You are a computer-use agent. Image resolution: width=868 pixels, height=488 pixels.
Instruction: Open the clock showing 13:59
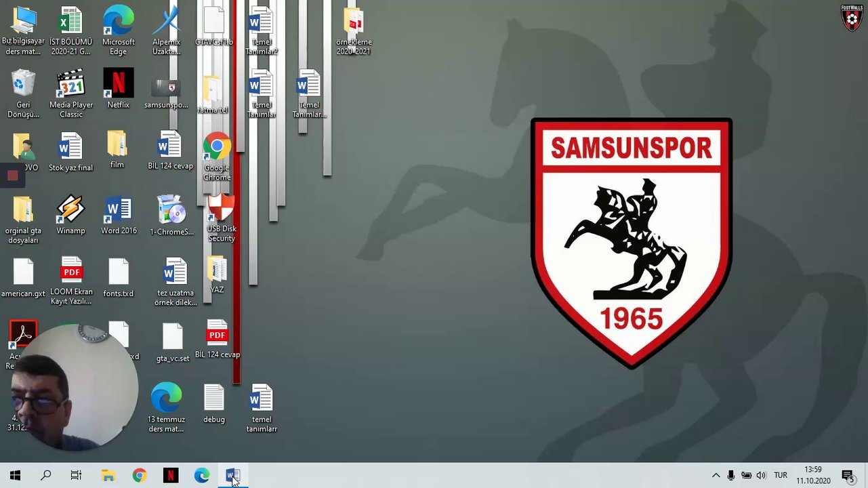click(813, 475)
